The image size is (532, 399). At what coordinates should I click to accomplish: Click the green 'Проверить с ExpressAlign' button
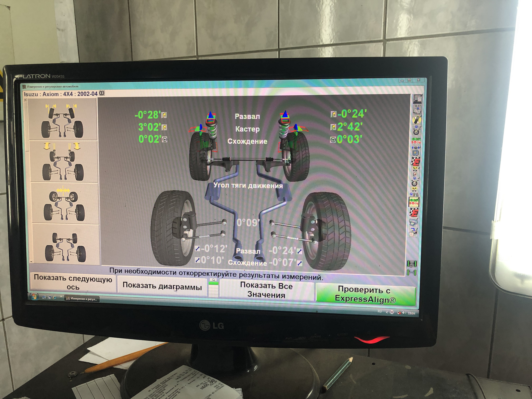click(x=365, y=295)
